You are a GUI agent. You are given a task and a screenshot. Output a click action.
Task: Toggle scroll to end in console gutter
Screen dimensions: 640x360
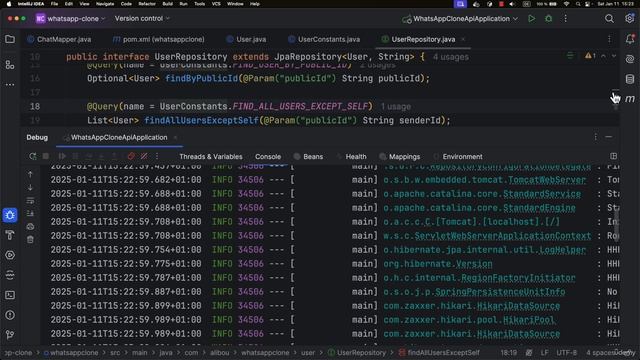(x=30, y=213)
